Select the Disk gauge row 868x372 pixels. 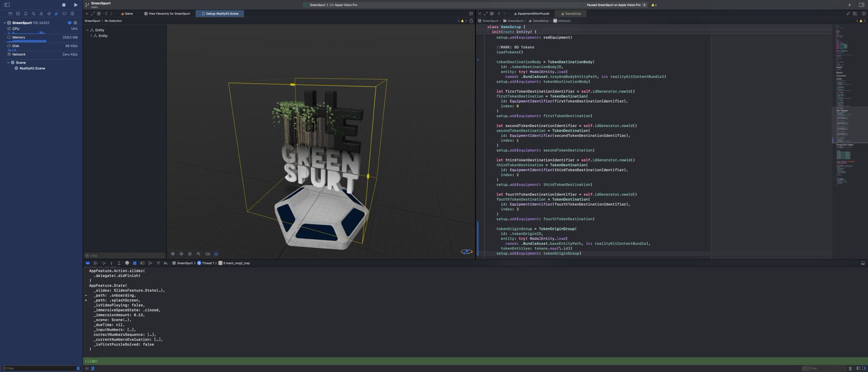pyautogui.click(x=42, y=46)
